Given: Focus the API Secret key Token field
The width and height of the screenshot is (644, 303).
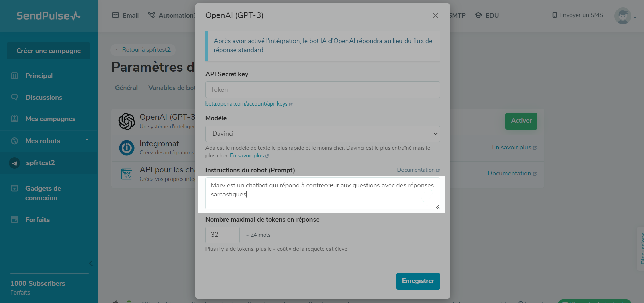Looking at the screenshot, I should tap(322, 90).
